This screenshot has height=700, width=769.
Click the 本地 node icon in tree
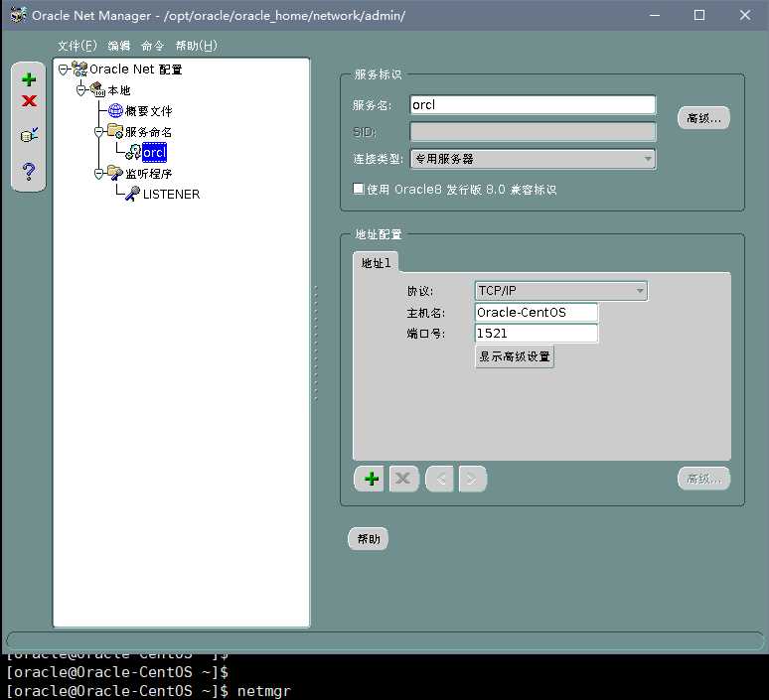tap(98, 89)
